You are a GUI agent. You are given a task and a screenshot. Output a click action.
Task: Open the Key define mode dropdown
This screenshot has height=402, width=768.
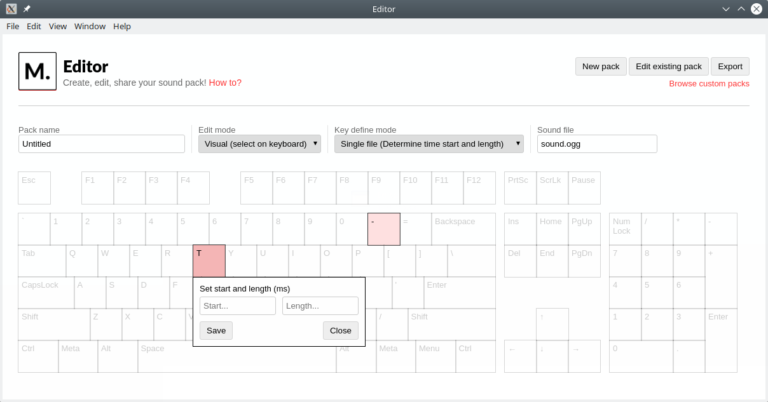click(x=429, y=144)
